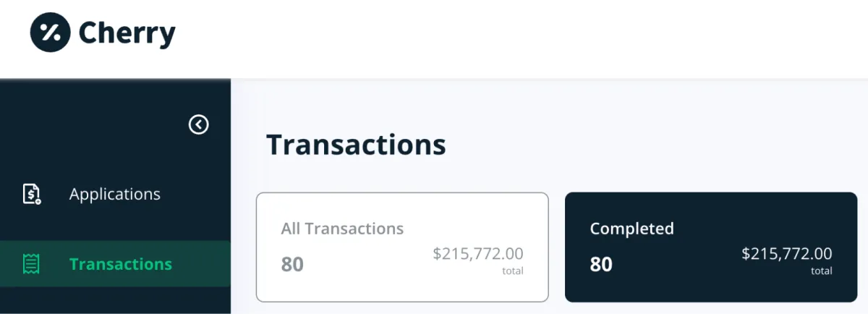Click the Cherry brand name text

click(127, 33)
